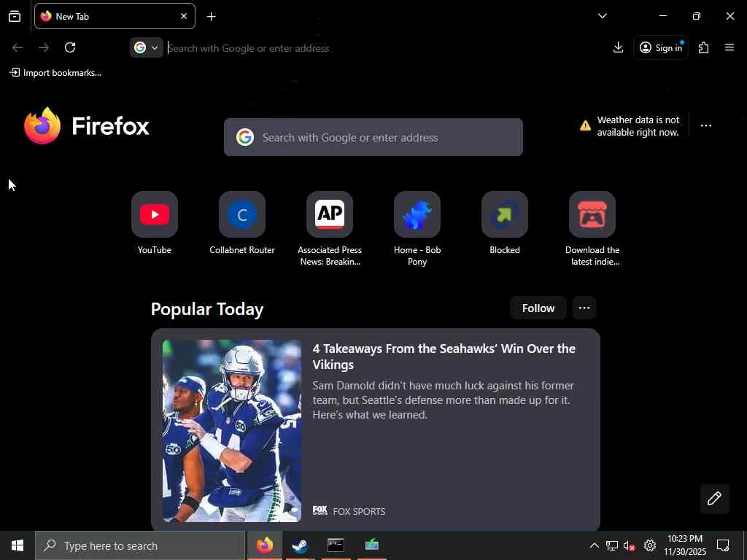
Task: Open the list all tabs chevron
Action: coord(602,16)
